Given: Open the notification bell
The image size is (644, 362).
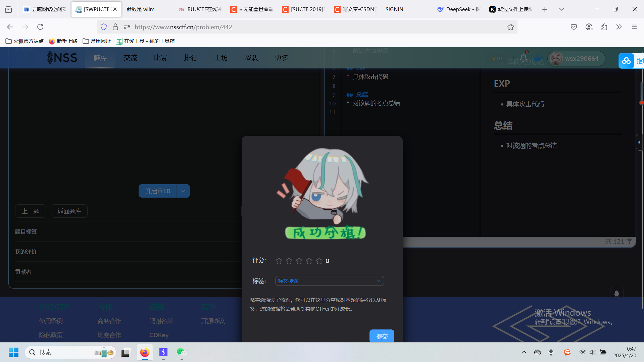Looking at the screenshot, I should pyautogui.click(x=523, y=58).
